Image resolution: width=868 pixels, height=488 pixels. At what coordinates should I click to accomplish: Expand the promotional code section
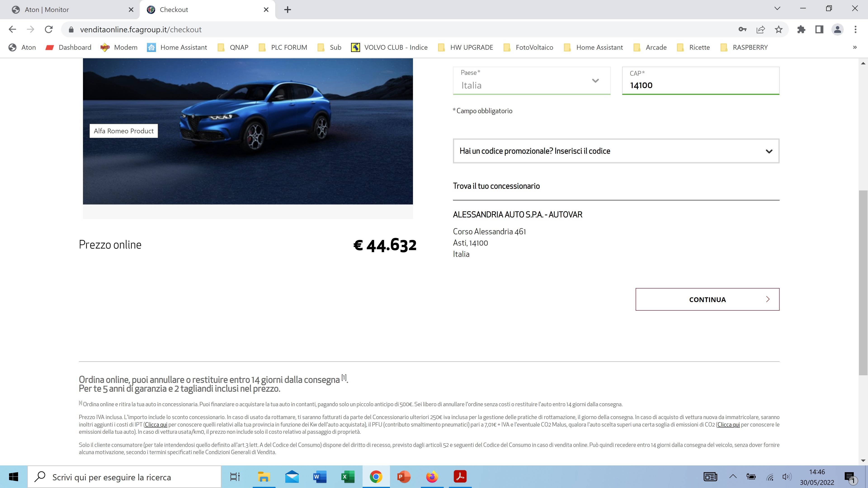[x=616, y=151]
